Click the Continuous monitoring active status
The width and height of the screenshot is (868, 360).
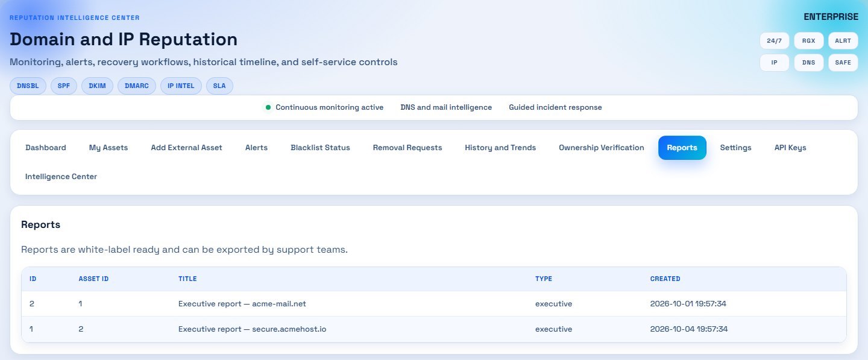[x=325, y=107]
